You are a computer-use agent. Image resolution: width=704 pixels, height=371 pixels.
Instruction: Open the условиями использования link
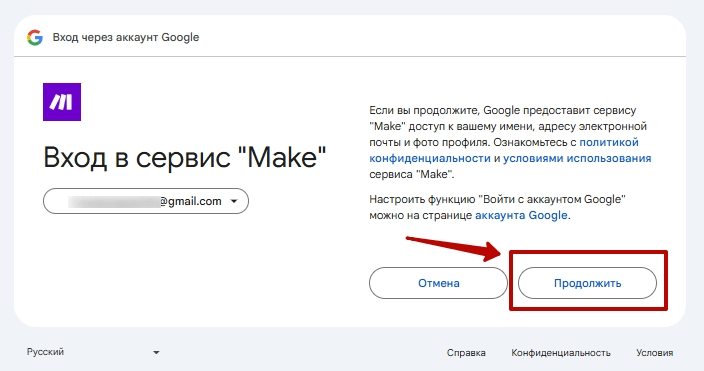coord(577,158)
